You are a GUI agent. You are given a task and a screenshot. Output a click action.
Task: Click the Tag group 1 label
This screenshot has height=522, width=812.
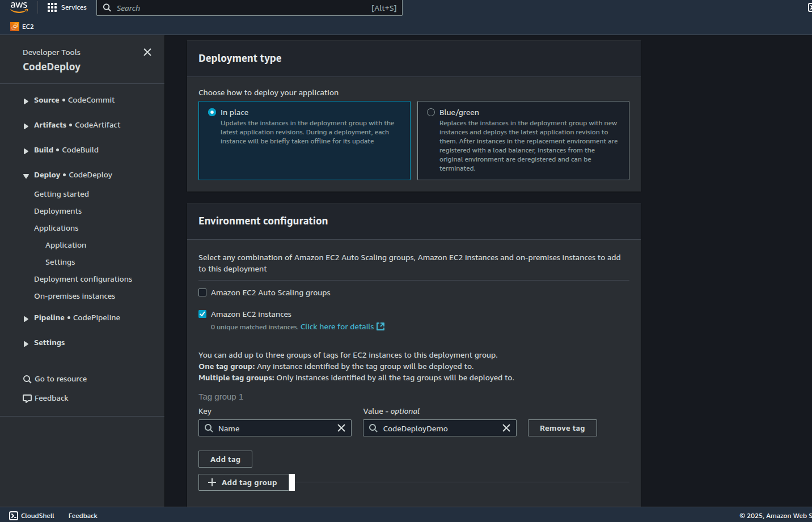pos(221,397)
